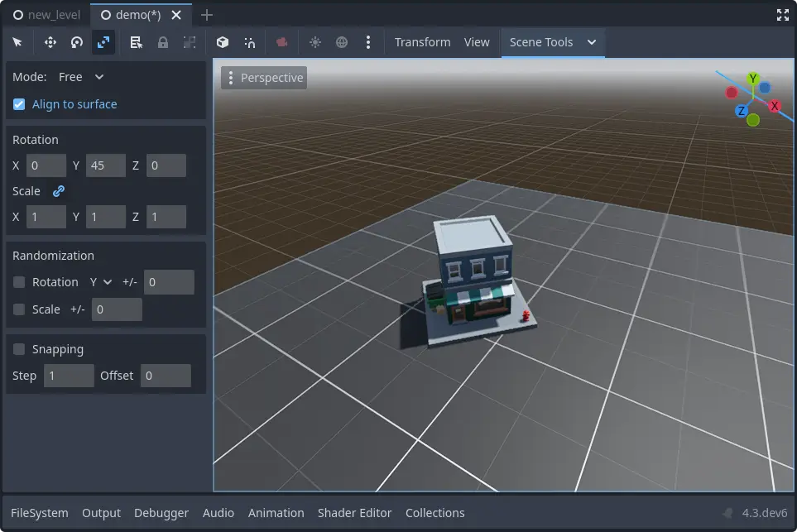Click the red camera preview icon
The height and width of the screenshot is (532, 797).
pyautogui.click(x=282, y=42)
